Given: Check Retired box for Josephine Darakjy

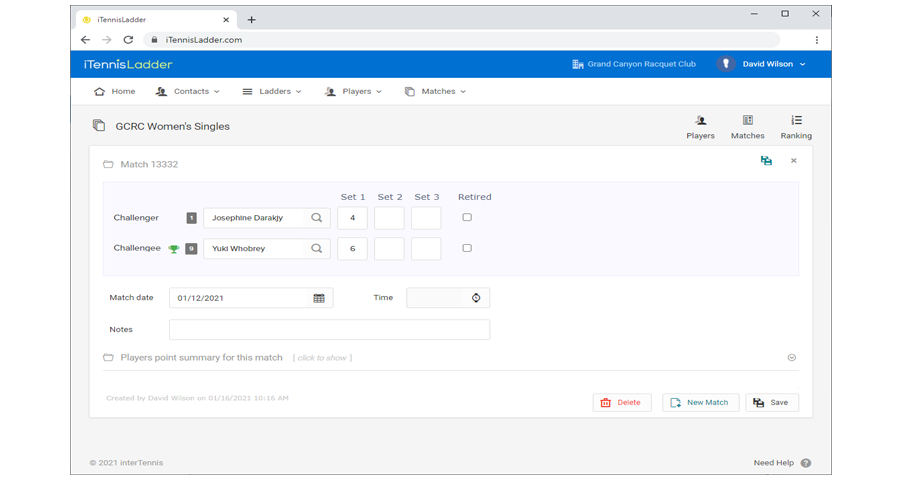Looking at the screenshot, I should (x=467, y=217).
